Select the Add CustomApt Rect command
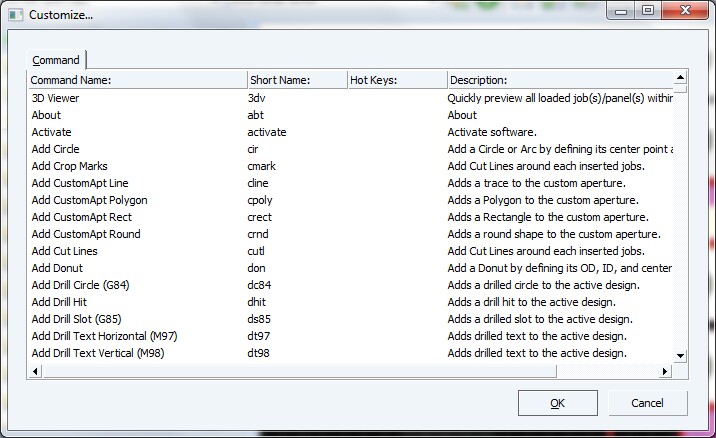This screenshot has width=716, height=438. point(81,217)
